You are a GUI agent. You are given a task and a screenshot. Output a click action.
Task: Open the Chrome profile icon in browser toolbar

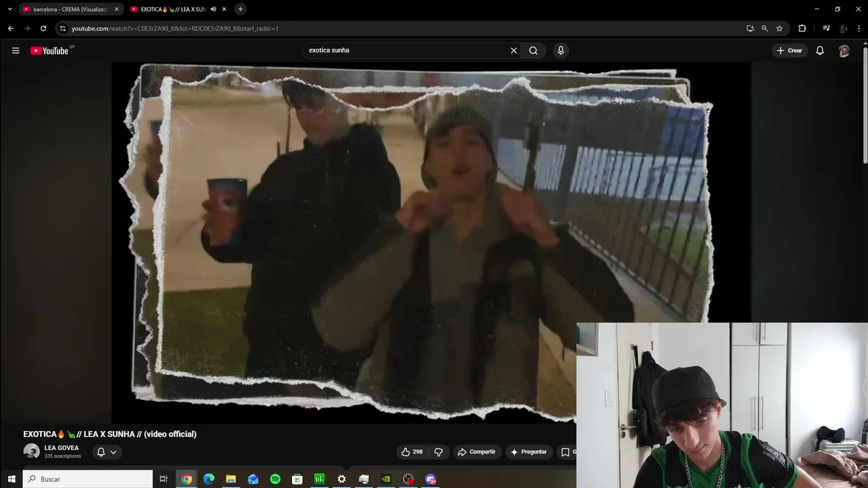pos(844,28)
